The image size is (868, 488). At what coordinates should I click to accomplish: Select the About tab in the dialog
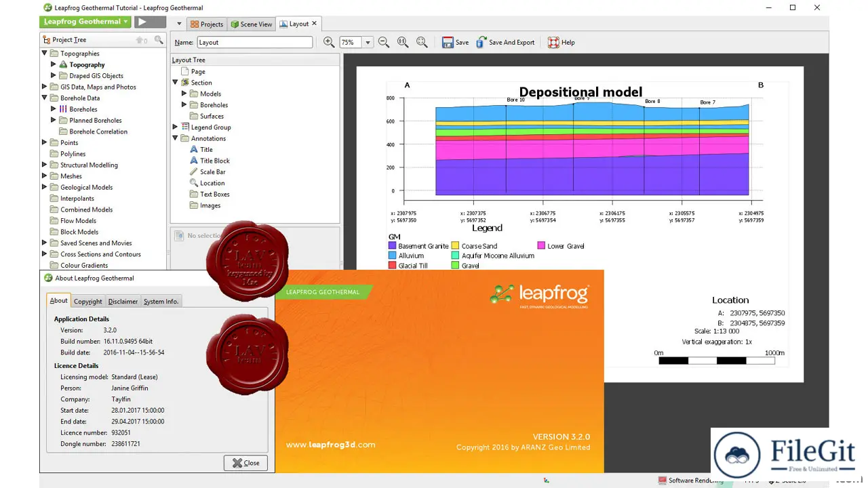[x=59, y=301]
